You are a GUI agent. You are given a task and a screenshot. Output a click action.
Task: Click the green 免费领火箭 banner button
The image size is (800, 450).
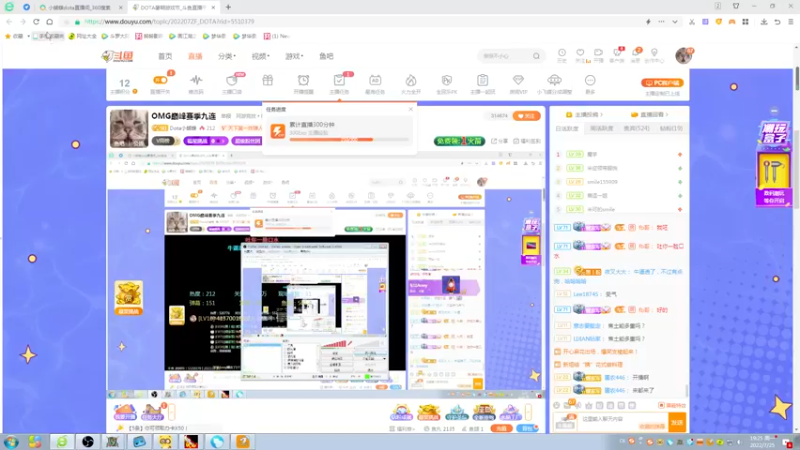coord(459,141)
